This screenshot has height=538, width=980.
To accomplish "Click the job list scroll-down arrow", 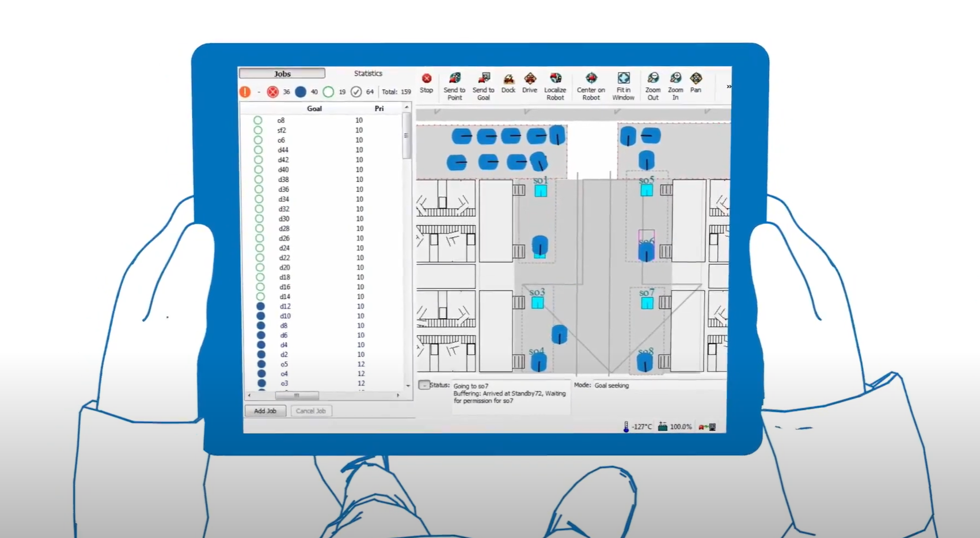I will pyautogui.click(x=408, y=385).
